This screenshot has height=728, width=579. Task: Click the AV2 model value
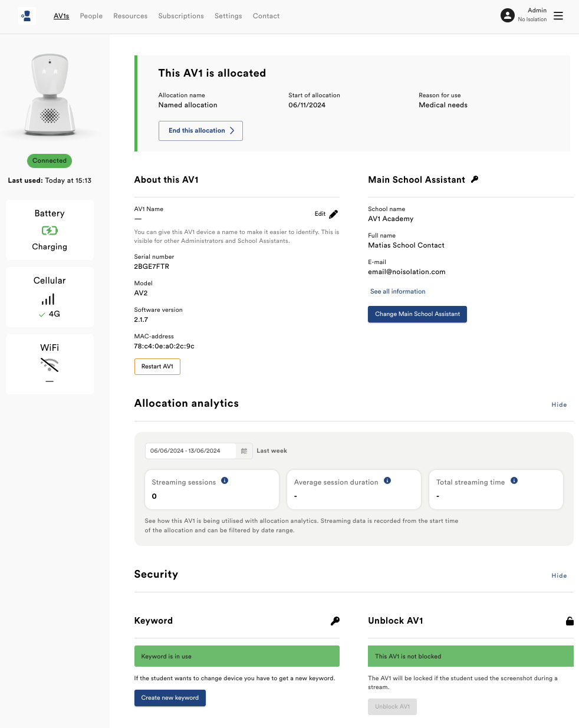tap(141, 293)
